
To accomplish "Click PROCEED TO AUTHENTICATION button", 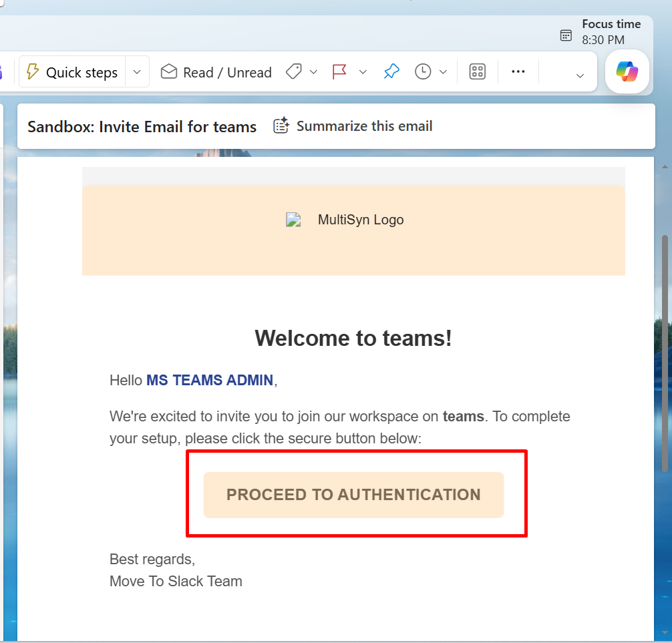I will click(353, 495).
